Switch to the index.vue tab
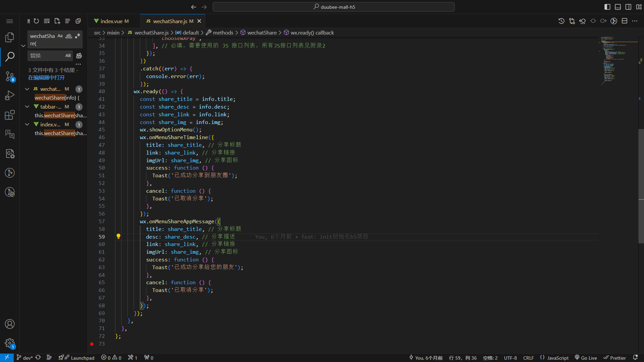The image size is (644, 362). (111, 21)
